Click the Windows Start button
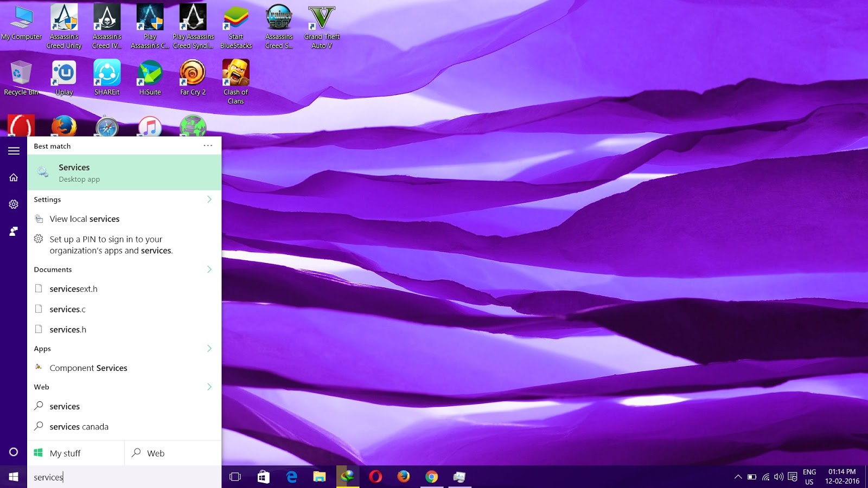Image resolution: width=868 pixels, height=488 pixels. click(14, 477)
